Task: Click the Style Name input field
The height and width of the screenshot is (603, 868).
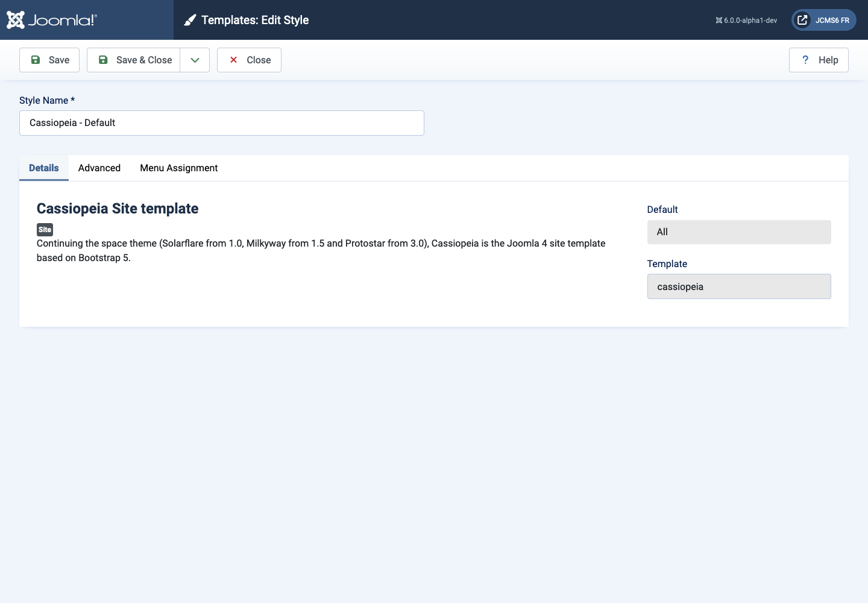Action: click(222, 123)
